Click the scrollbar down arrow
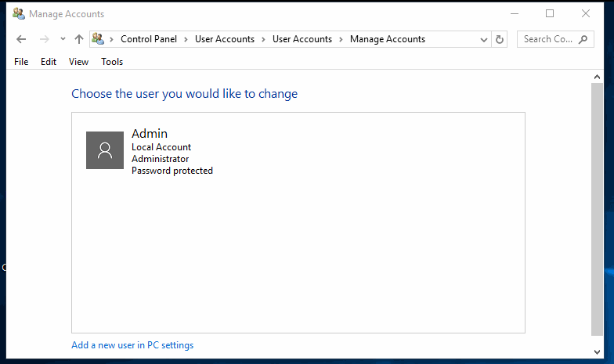Image resolution: width=614 pixels, height=364 pixels. (597, 352)
